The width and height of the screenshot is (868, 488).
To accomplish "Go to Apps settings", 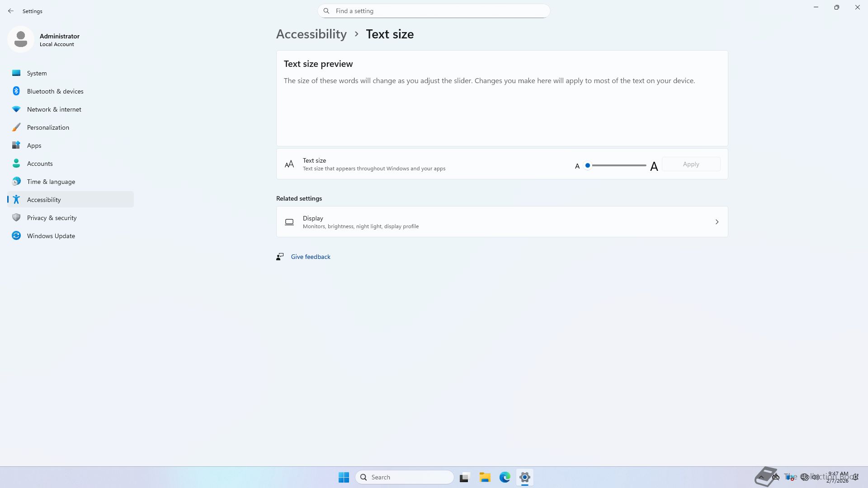I will point(34,145).
